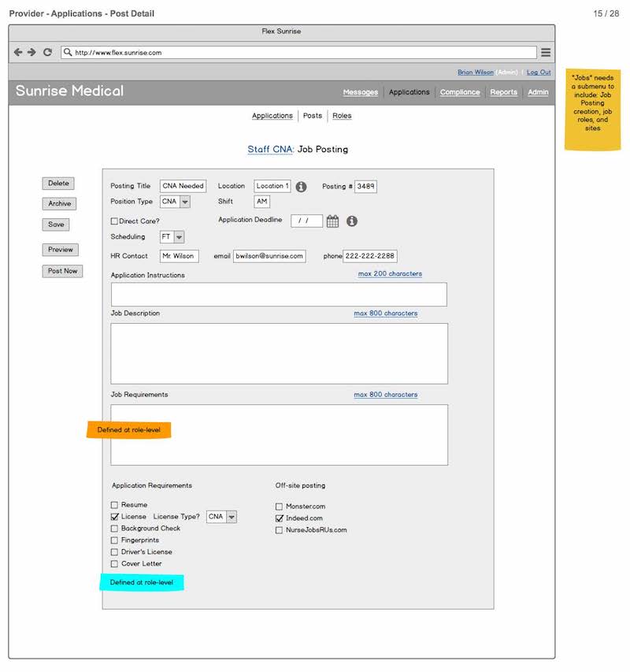Viewport: 630px width, 672px height.
Task: Click the browser forward arrow
Action: click(x=31, y=52)
